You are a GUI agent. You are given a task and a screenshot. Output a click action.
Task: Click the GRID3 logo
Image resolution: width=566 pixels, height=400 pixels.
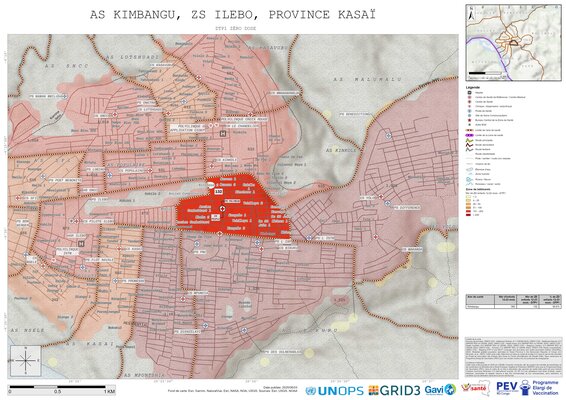[394, 390]
